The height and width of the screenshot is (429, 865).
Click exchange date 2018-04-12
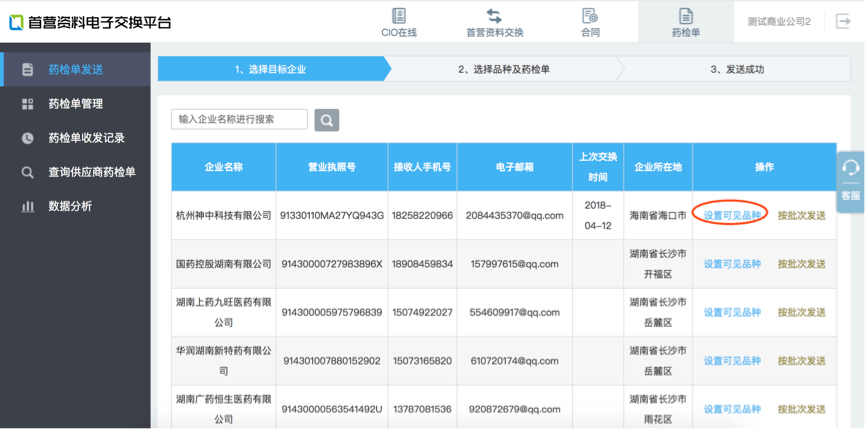pyautogui.click(x=598, y=216)
